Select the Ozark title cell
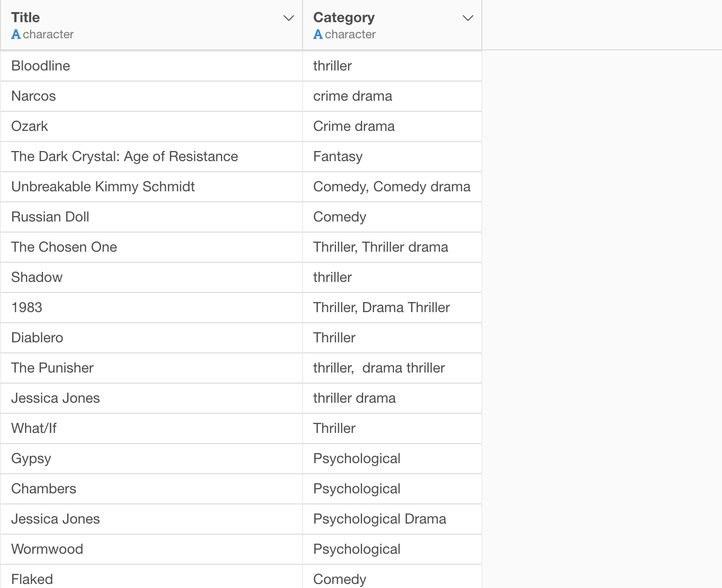722x588 pixels. (151, 126)
